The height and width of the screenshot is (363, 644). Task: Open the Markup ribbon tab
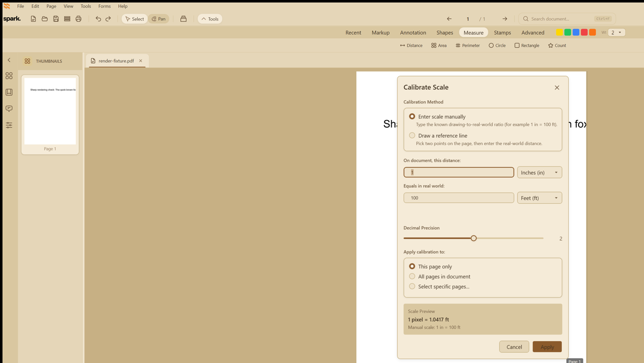click(380, 33)
